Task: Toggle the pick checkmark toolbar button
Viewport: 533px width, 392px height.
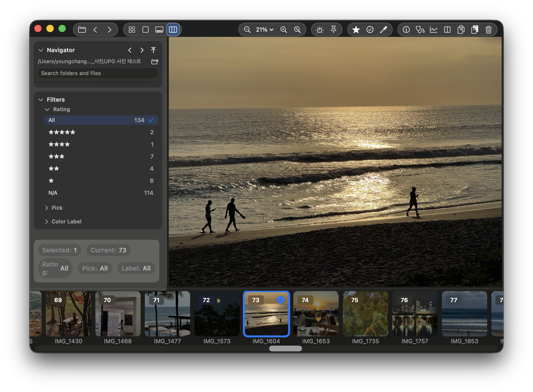Action: coord(370,30)
